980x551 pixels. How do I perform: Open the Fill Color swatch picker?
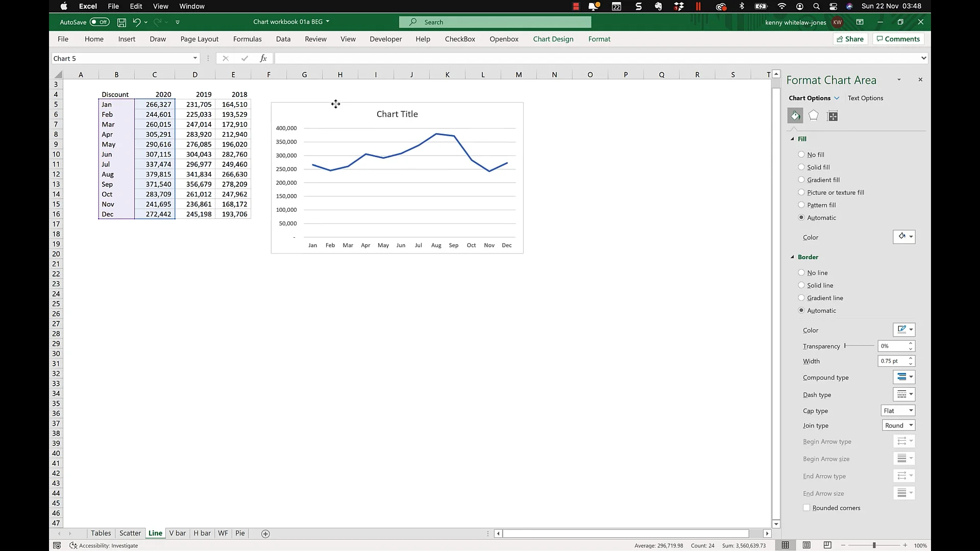point(904,237)
